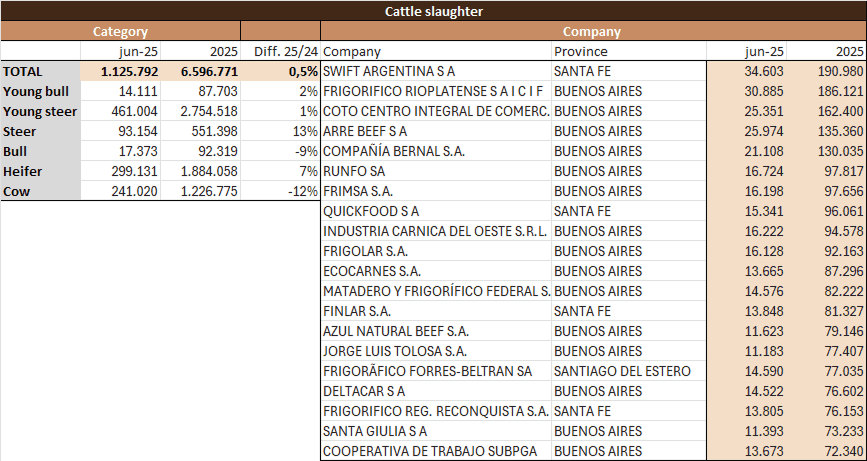Screen dimensions: 867x461
Task: Click DELTACAR S A company cell
Action: pyautogui.click(x=436, y=391)
